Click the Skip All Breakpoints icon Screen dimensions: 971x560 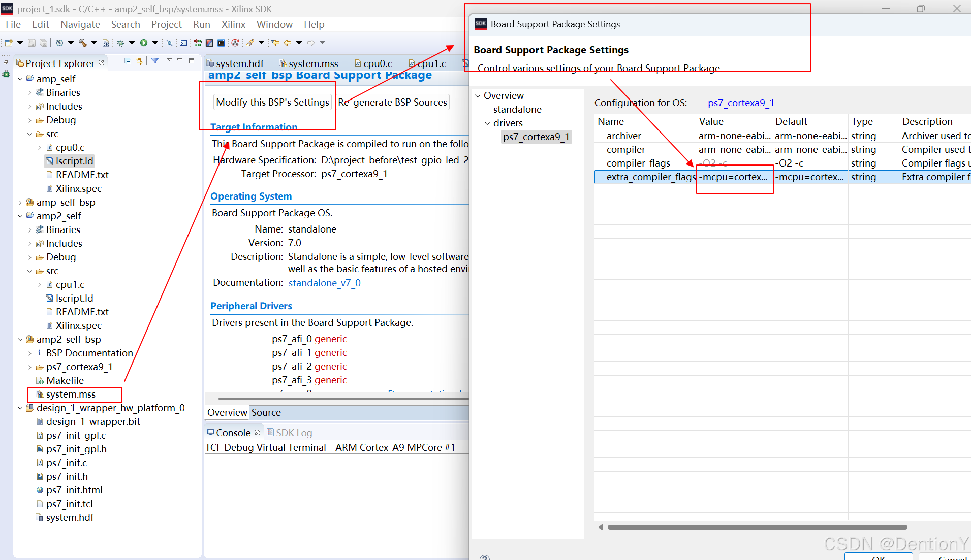pyautogui.click(x=170, y=43)
